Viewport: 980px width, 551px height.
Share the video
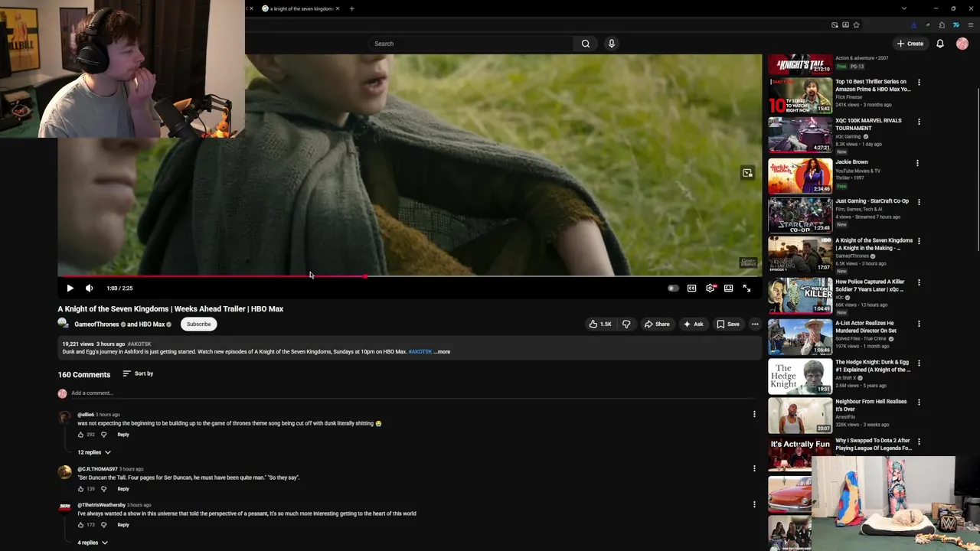657,324
